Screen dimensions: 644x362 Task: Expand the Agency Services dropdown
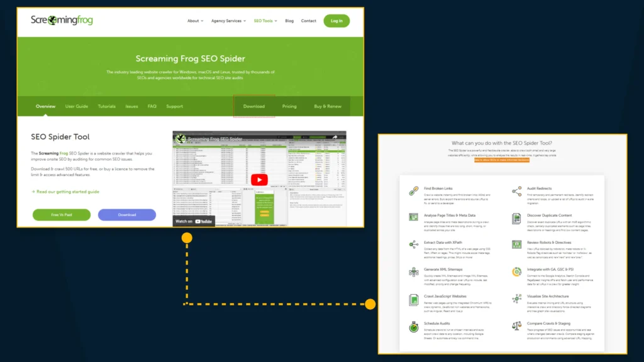pyautogui.click(x=228, y=21)
